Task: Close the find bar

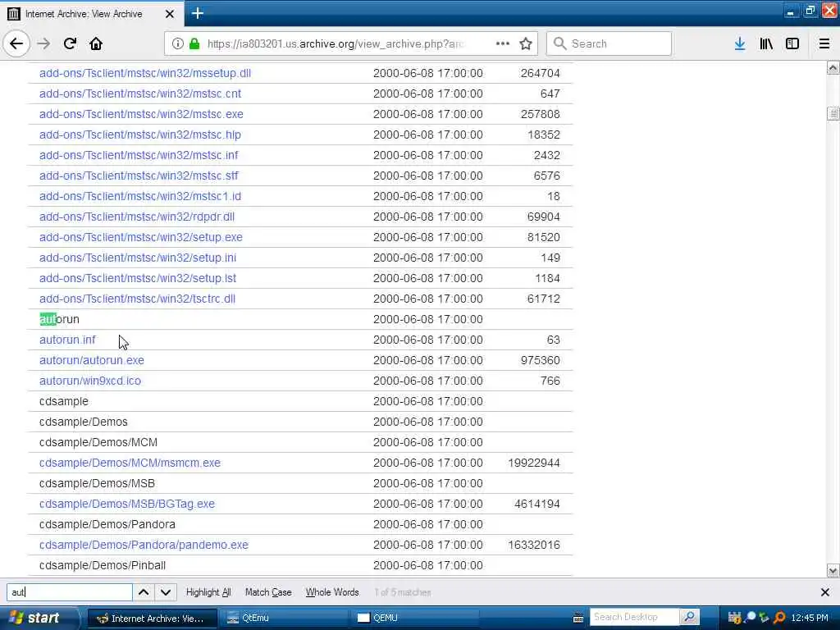Action: [x=825, y=592]
